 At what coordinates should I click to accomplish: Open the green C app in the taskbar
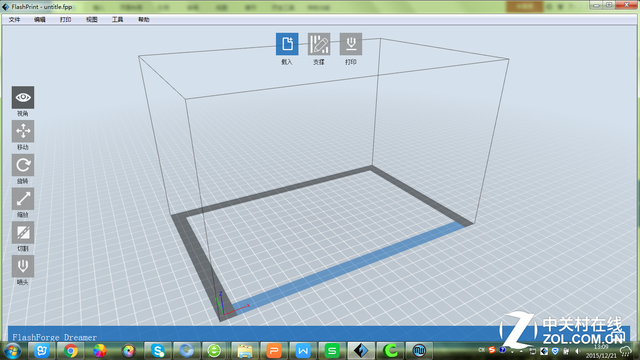coord(390,351)
